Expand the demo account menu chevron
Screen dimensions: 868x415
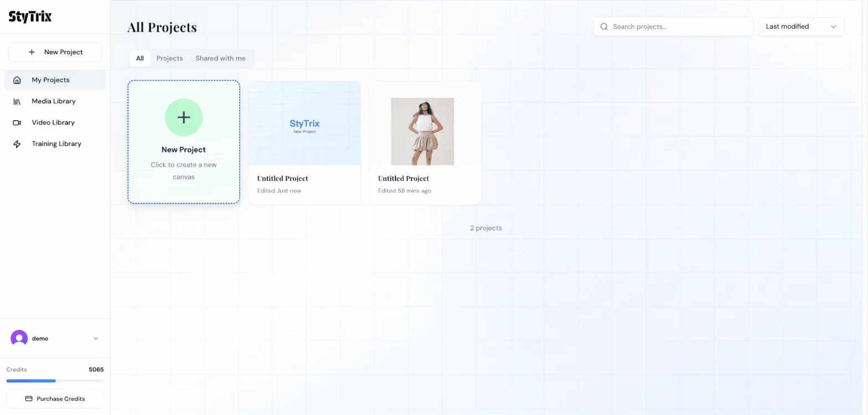(96, 338)
